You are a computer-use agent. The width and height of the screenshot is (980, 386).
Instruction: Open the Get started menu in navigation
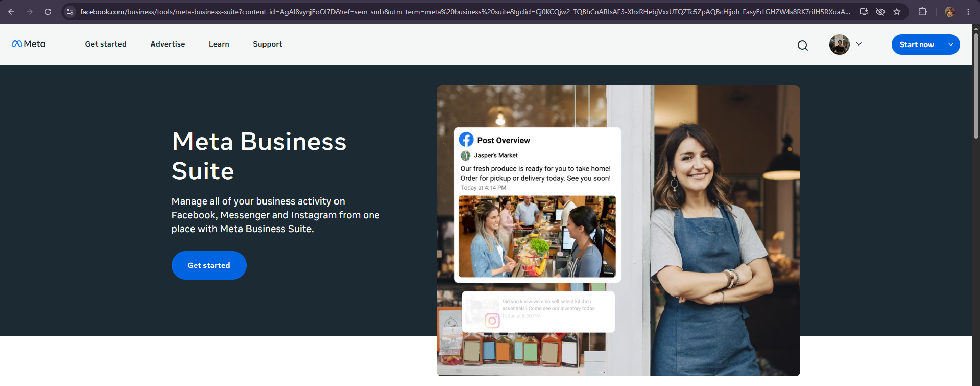[106, 44]
